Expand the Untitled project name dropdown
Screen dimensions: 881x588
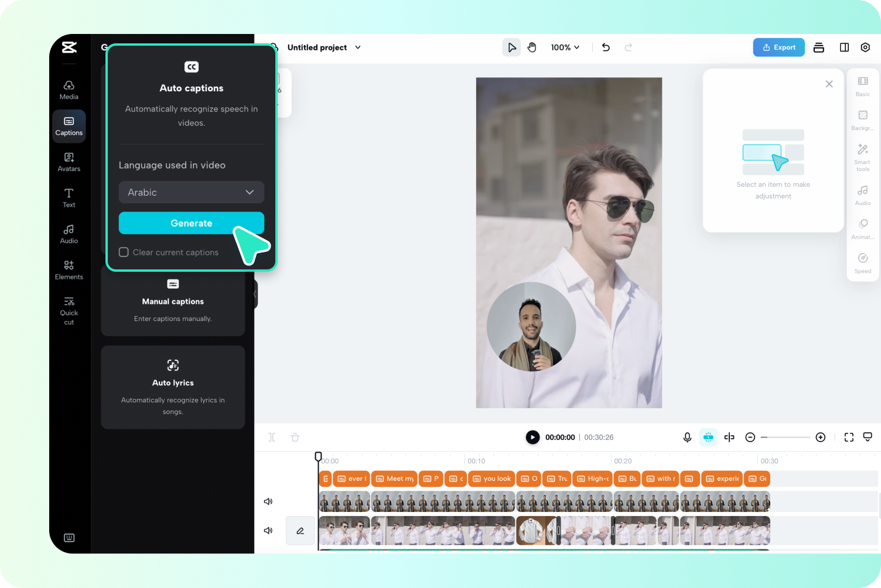pyautogui.click(x=357, y=47)
